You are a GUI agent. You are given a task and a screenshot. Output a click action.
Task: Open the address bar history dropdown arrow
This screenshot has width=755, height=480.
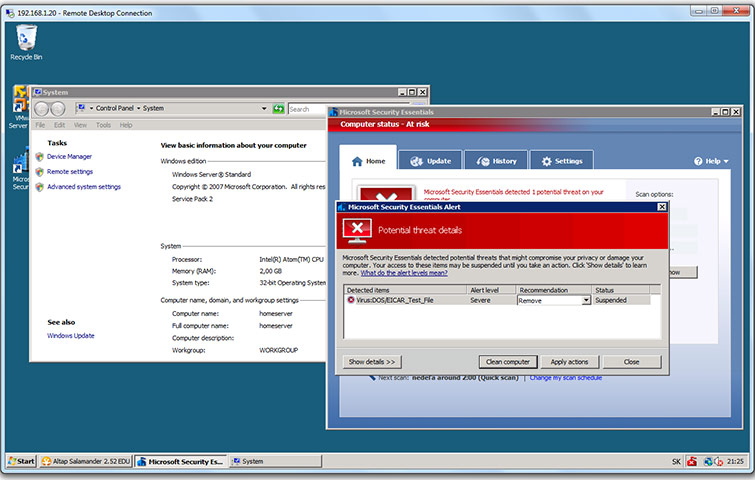click(x=264, y=108)
